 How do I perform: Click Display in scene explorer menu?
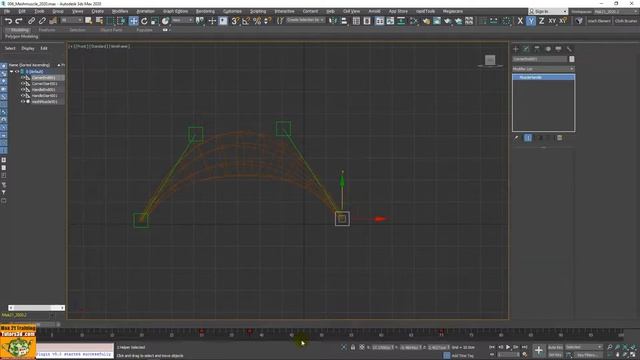[28, 48]
